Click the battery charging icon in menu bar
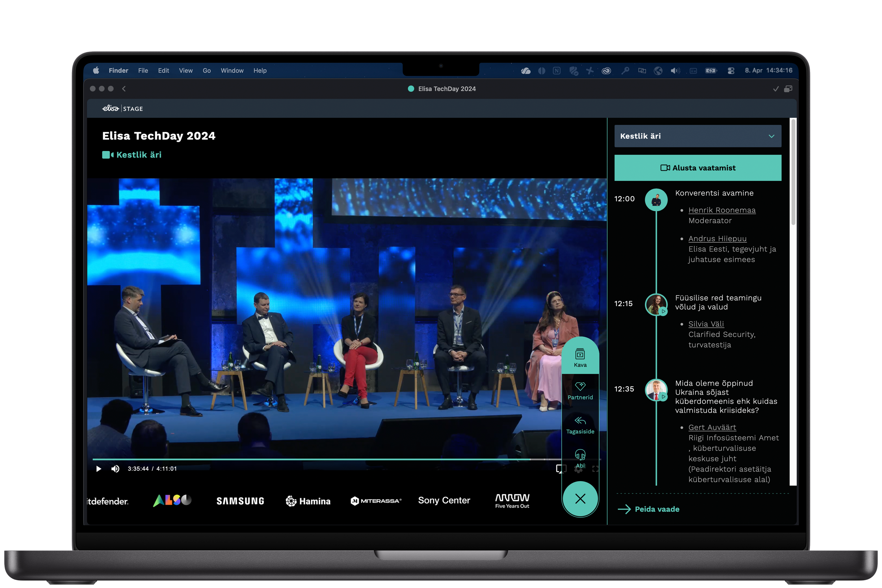Screen dimensions: 882x588 711,71
